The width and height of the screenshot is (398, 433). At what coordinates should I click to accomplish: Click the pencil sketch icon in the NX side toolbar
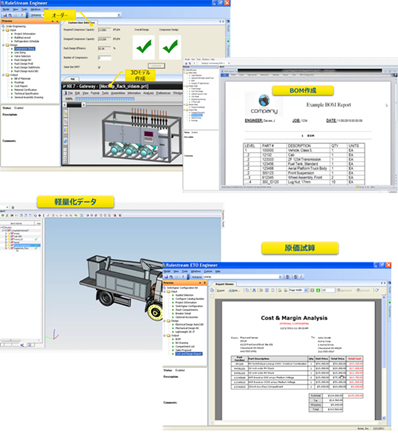click(65, 114)
